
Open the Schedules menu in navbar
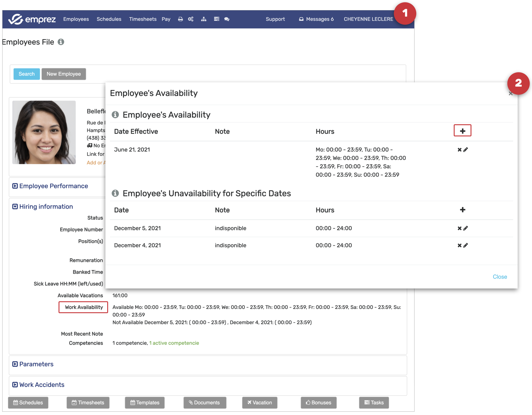tap(109, 19)
